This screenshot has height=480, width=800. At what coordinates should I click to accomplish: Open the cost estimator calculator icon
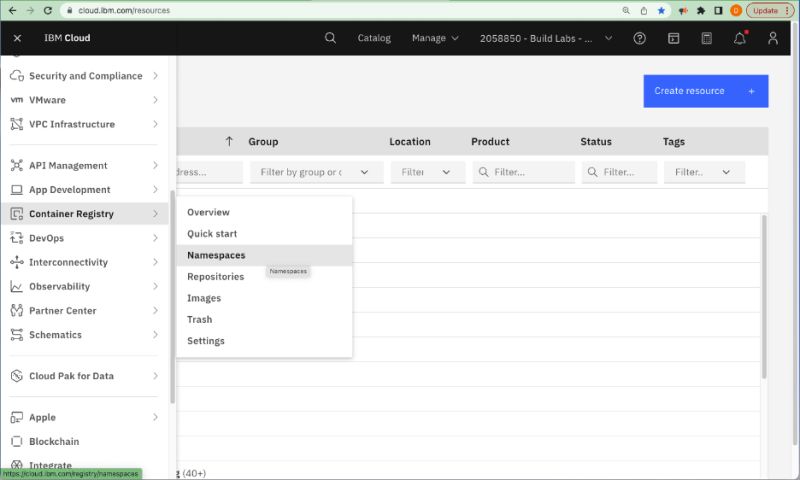[707, 38]
